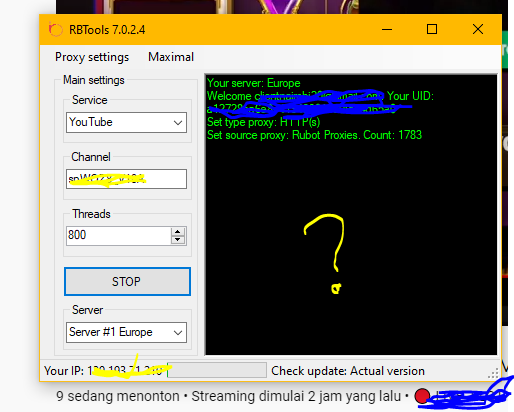Click inside the Channel input field
514x412 pixels.
pyautogui.click(x=126, y=179)
